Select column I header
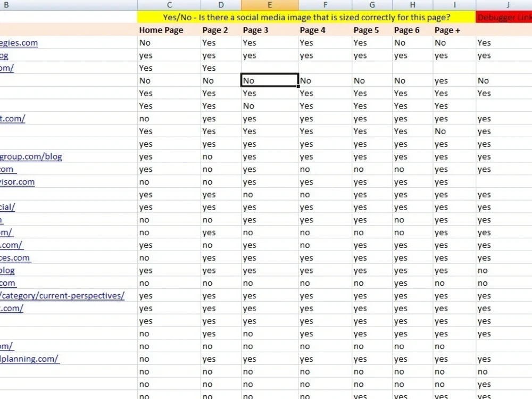The image size is (532, 399). click(x=454, y=5)
